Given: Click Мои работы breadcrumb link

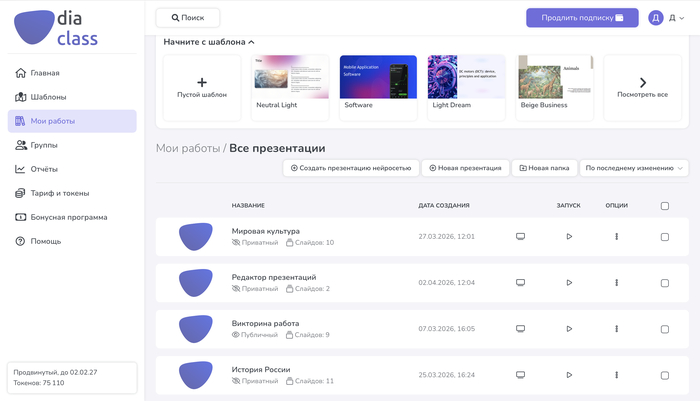Looking at the screenshot, I should [188, 148].
